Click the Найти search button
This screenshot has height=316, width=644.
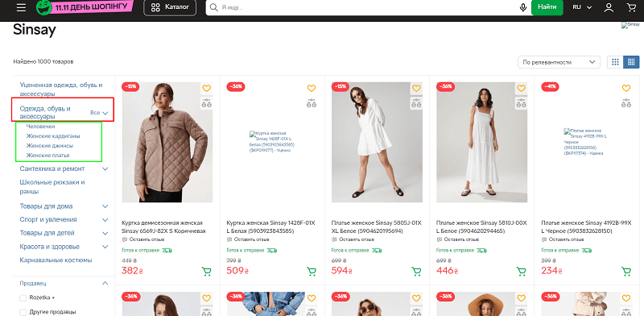click(x=547, y=7)
